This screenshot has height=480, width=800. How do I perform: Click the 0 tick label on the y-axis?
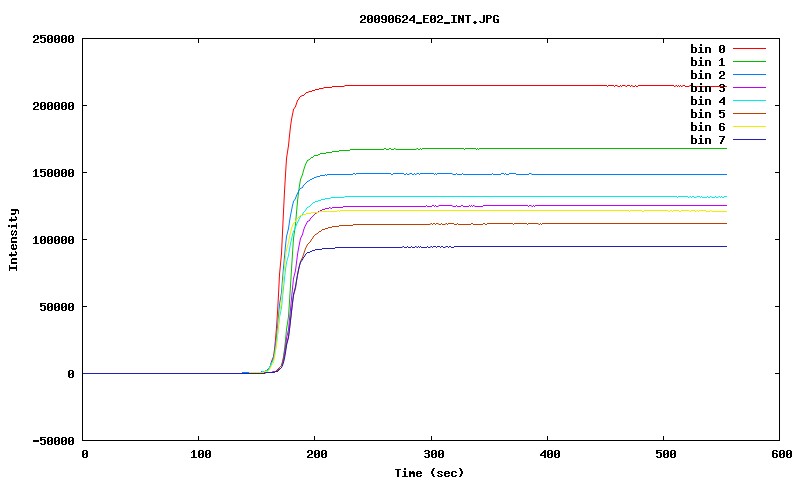tap(71, 374)
